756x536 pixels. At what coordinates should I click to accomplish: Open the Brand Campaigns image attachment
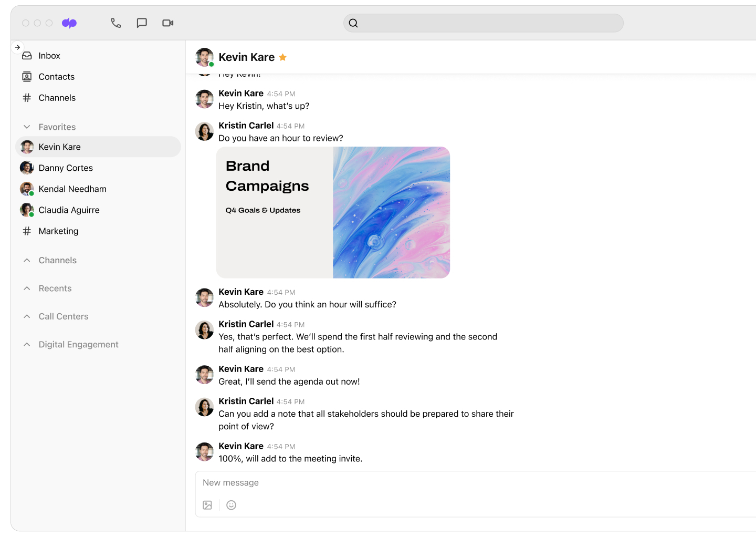(333, 212)
